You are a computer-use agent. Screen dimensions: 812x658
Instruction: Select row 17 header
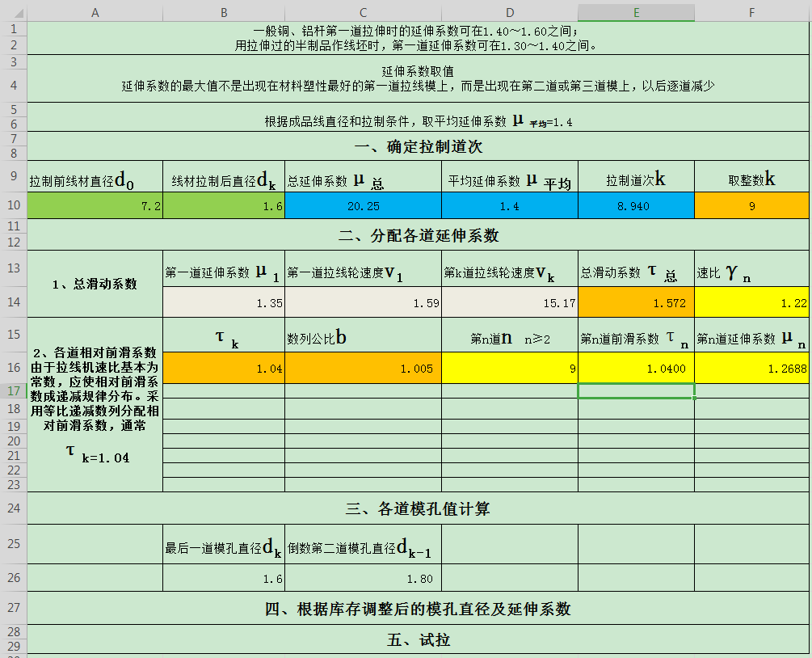(x=14, y=390)
